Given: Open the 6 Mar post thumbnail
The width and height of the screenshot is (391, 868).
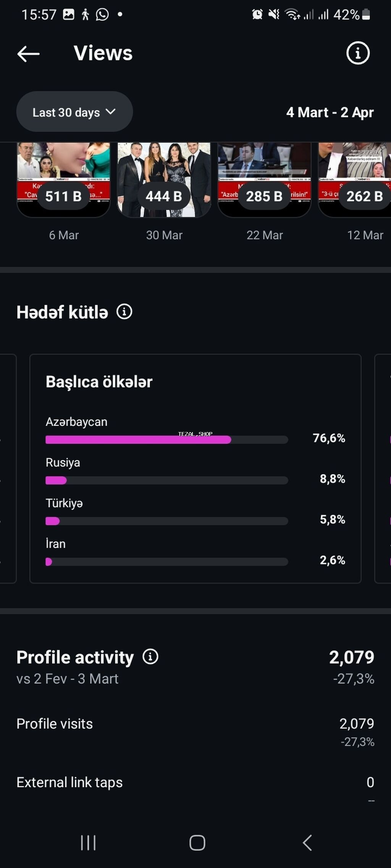Looking at the screenshot, I should [63, 179].
